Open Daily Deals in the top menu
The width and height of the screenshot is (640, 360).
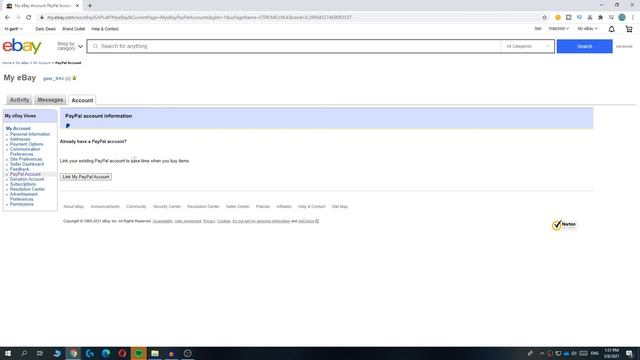click(x=45, y=29)
